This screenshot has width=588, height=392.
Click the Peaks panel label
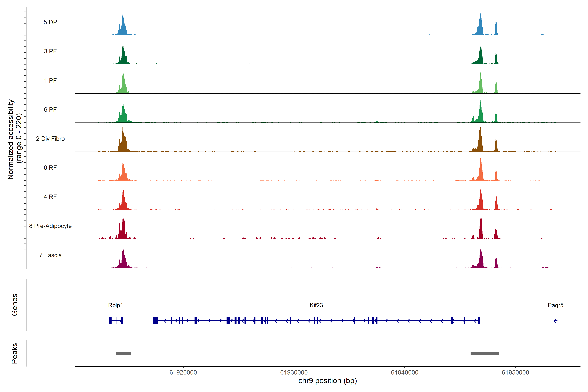pos(15,353)
